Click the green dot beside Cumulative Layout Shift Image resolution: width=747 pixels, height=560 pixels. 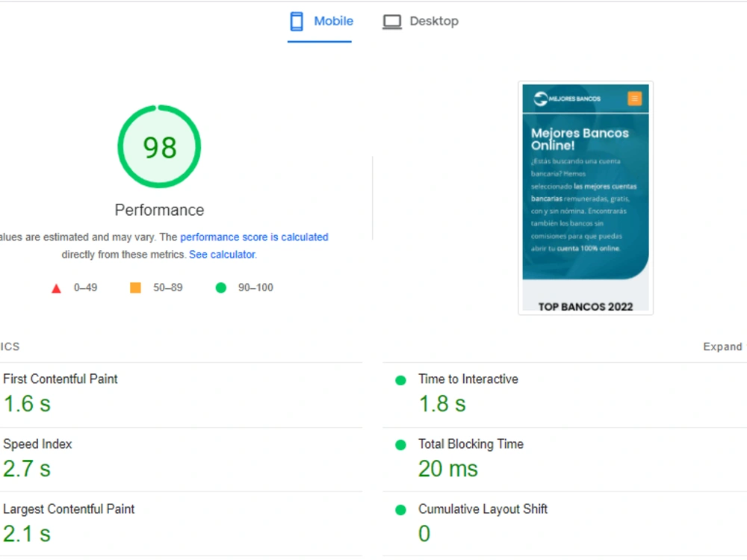[400, 510]
